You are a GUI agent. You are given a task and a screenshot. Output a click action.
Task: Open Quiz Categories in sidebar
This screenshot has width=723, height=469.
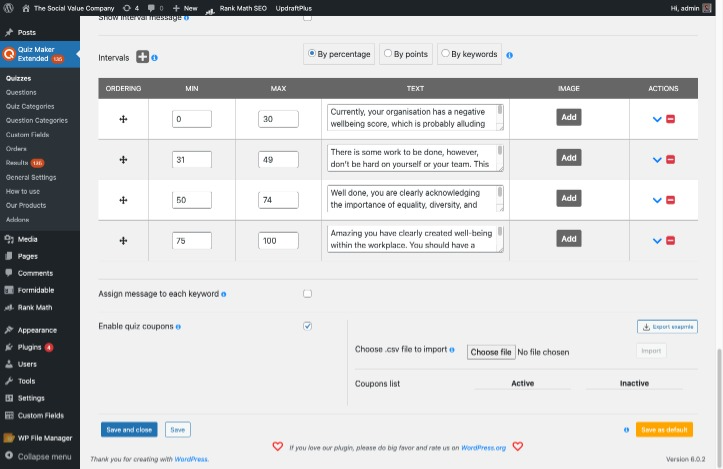coord(30,106)
